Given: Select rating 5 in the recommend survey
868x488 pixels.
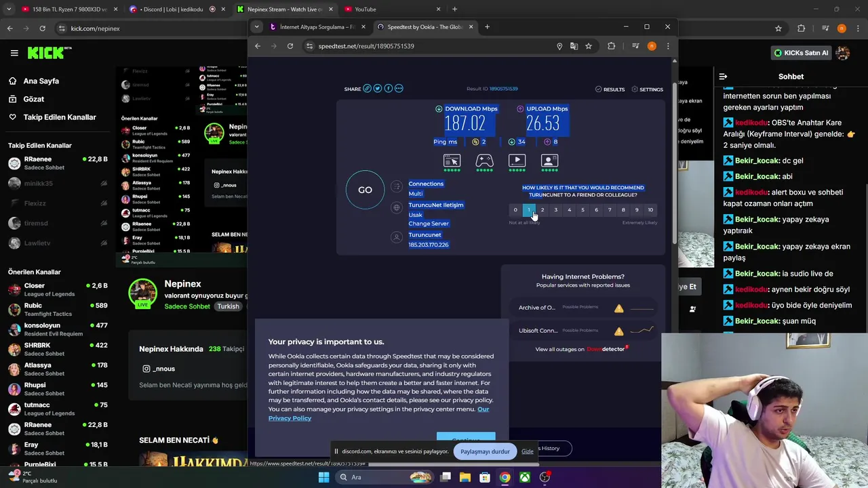Looking at the screenshot, I should [x=583, y=210].
